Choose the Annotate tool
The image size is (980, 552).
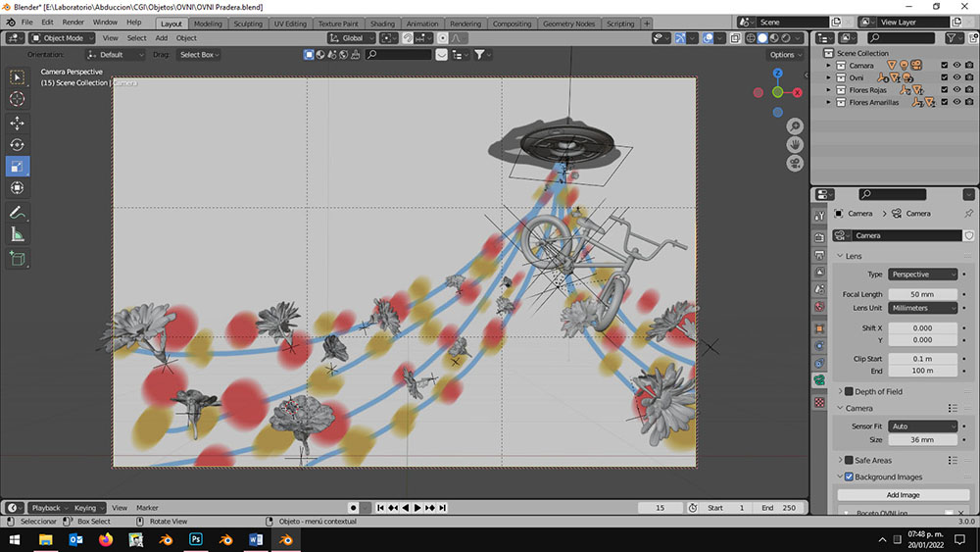(18, 213)
